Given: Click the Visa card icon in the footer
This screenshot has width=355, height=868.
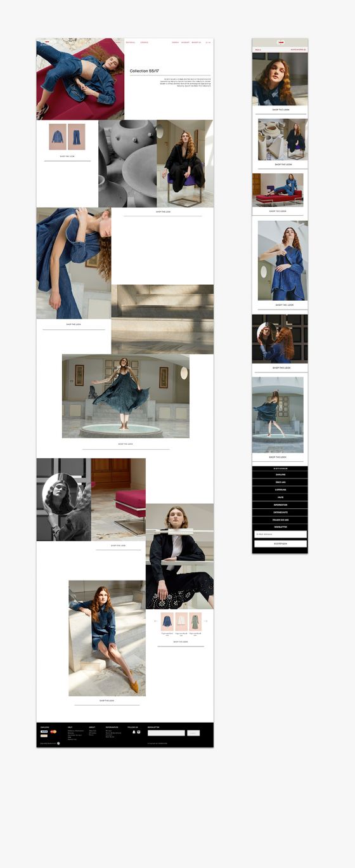Looking at the screenshot, I should (x=44, y=732).
